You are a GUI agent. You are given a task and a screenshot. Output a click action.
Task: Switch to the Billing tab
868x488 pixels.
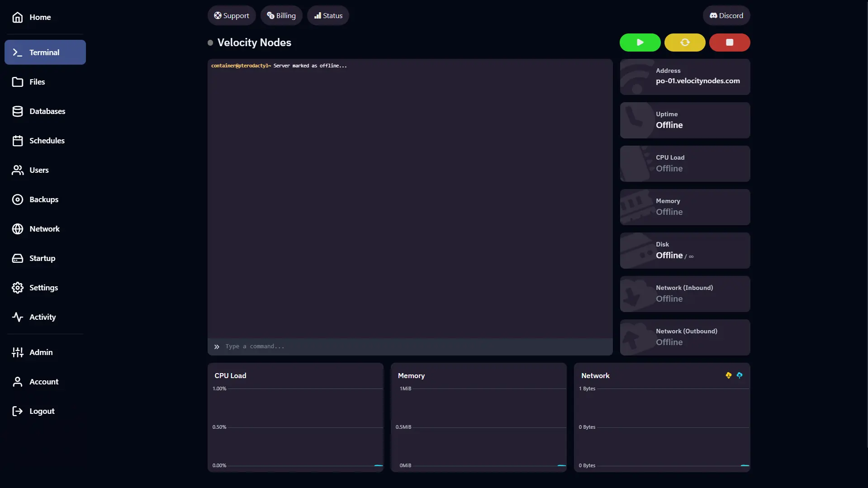281,15
